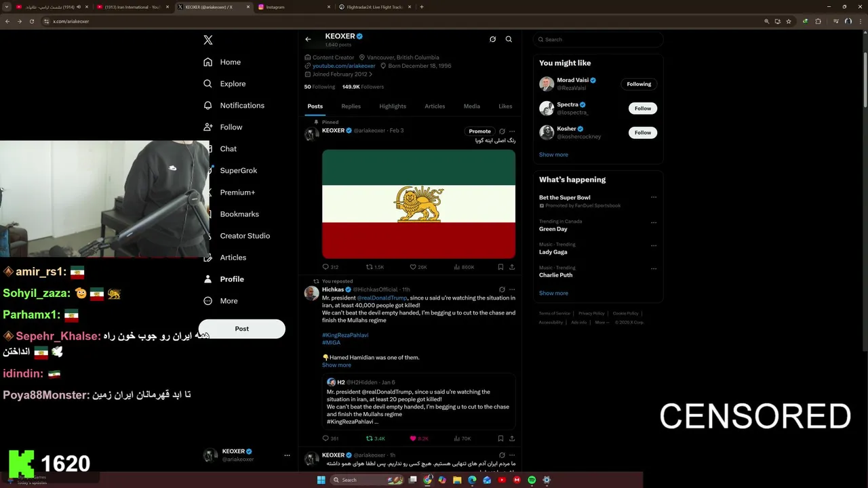View Hichkas post analytics (70K)
Image resolution: width=868 pixels, height=488 pixels.
pyautogui.click(x=462, y=439)
